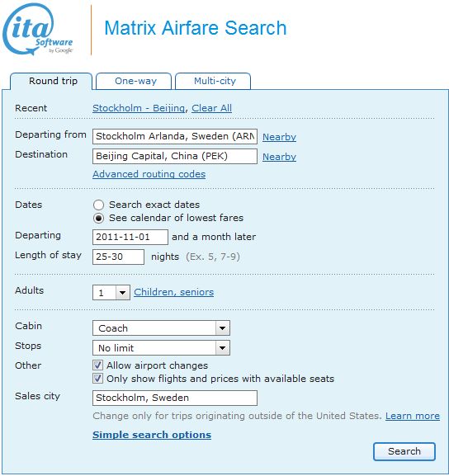Click the Length of stay field
This screenshot has height=476, width=449.
[x=119, y=257]
